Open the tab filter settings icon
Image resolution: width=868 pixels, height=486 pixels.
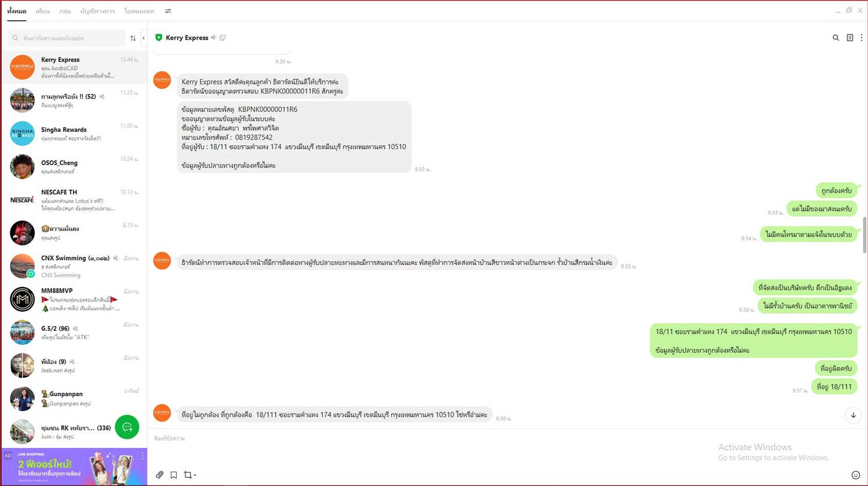(x=168, y=11)
